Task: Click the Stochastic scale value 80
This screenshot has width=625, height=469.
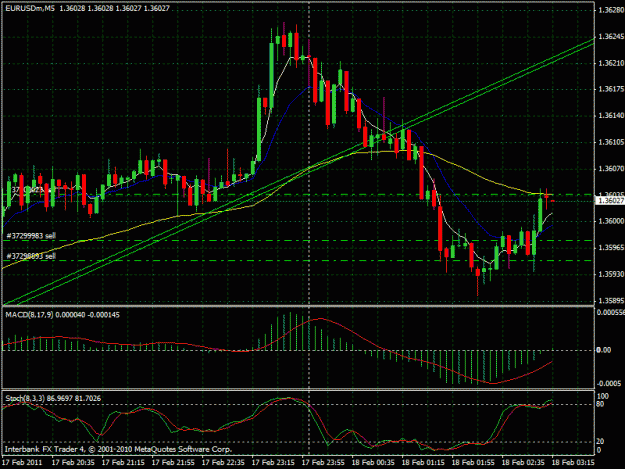Action: [600, 404]
